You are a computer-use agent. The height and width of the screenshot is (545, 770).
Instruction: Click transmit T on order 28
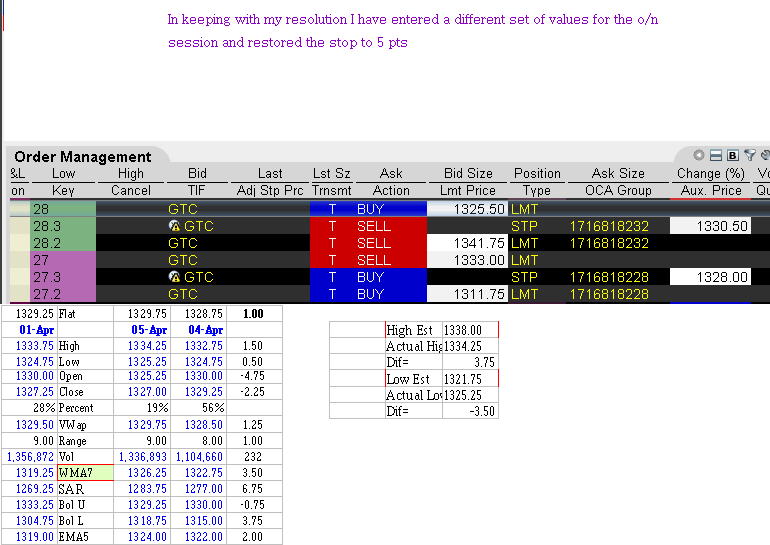(x=332, y=209)
